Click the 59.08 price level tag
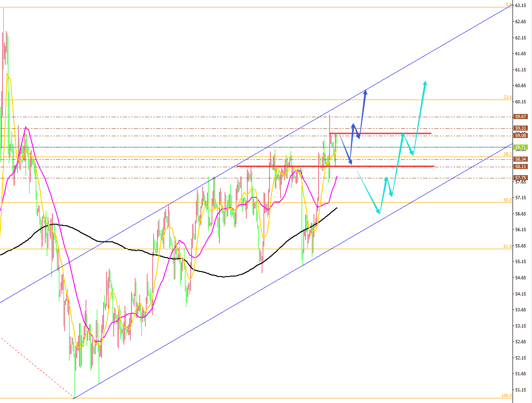This screenshot has height=403, width=532. pos(520,136)
